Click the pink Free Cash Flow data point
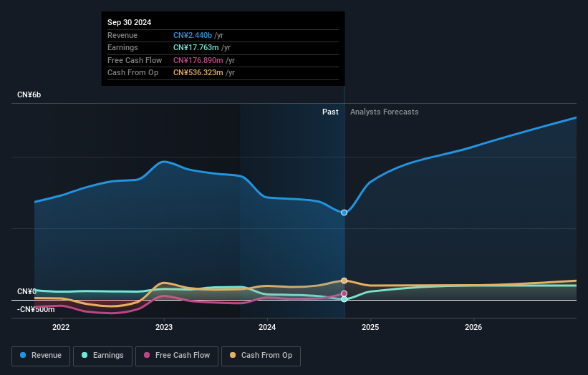Screen dimensions: 588x375 click(344, 293)
